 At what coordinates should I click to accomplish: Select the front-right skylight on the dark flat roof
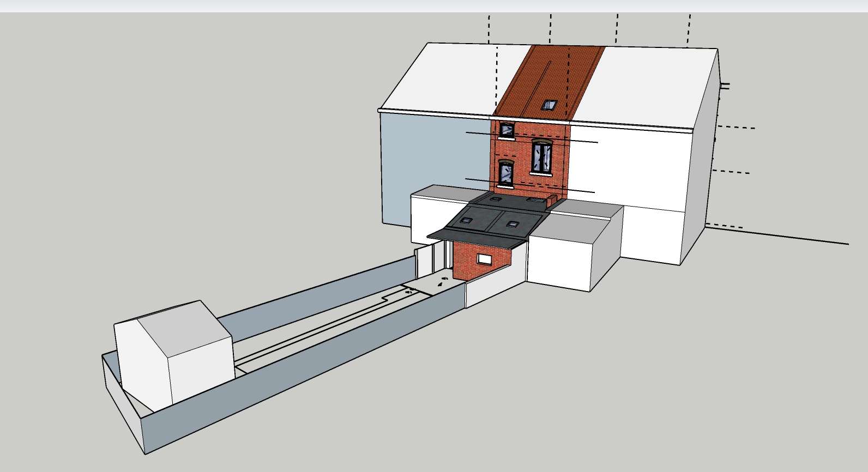(x=513, y=224)
